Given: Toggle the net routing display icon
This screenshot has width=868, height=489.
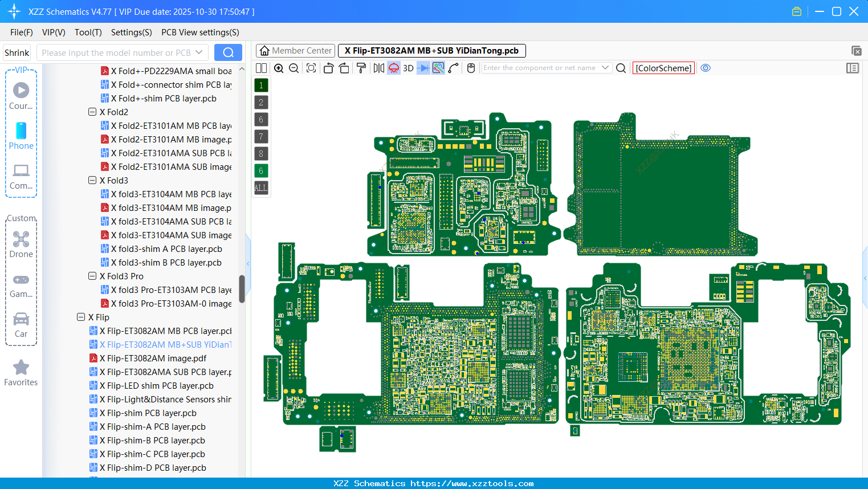Looking at the screenshot, I should [438, 68].
